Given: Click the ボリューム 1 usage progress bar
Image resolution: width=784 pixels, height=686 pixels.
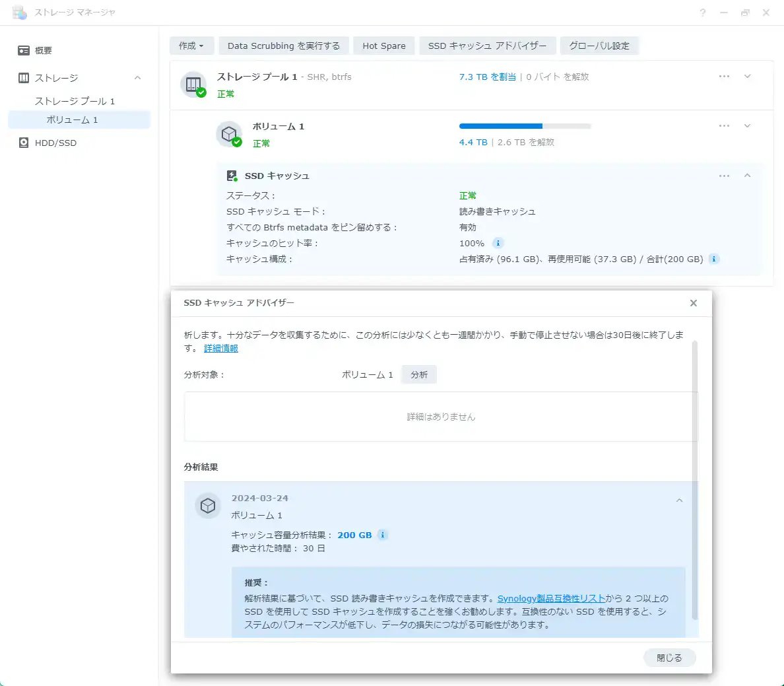Looking at the screenshot, I should point(525,126).
